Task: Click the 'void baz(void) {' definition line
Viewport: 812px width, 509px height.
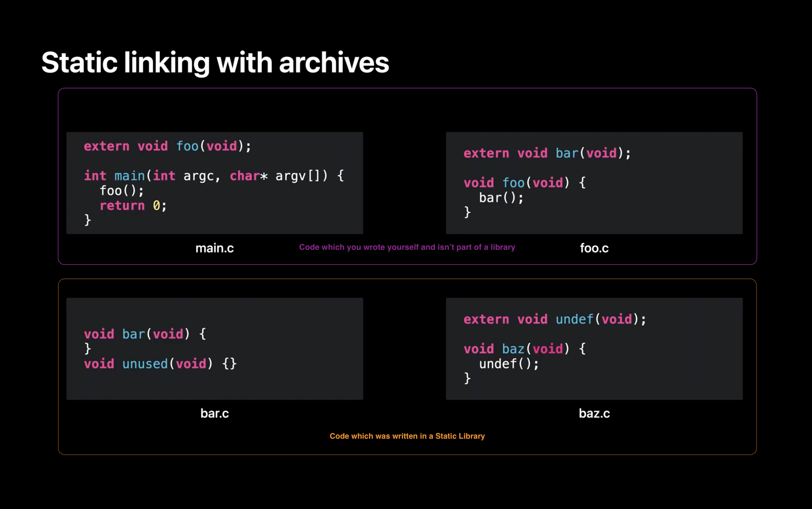Action: point(524,349)
